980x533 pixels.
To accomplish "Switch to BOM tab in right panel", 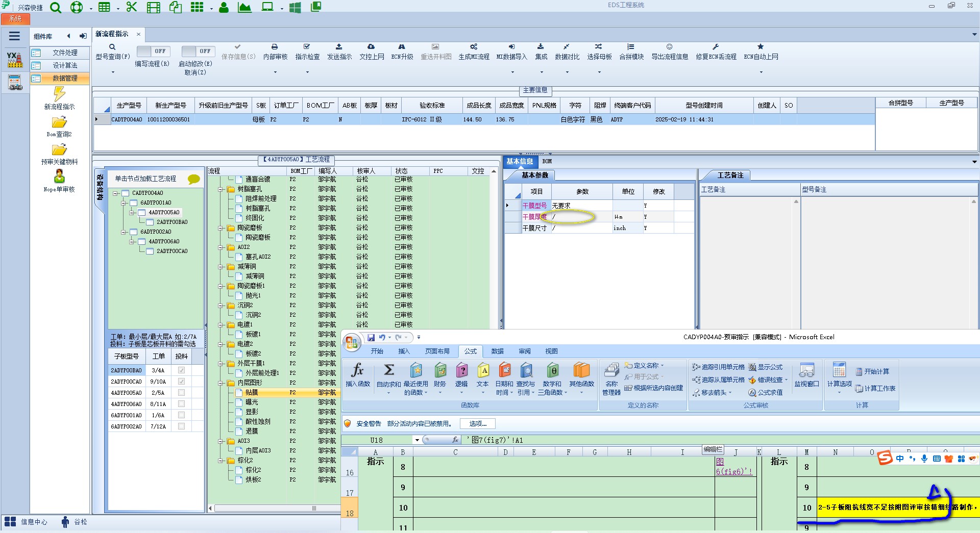I will (x=547, y=161).
